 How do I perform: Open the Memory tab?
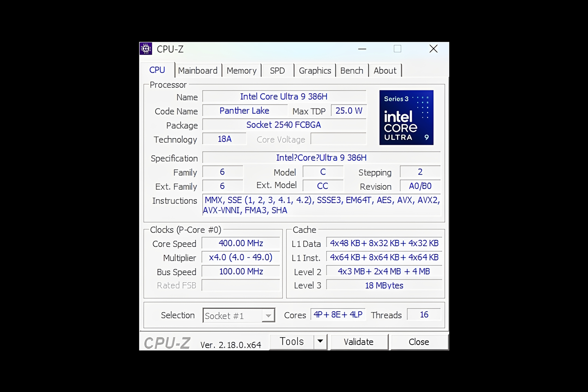[241, 71]
